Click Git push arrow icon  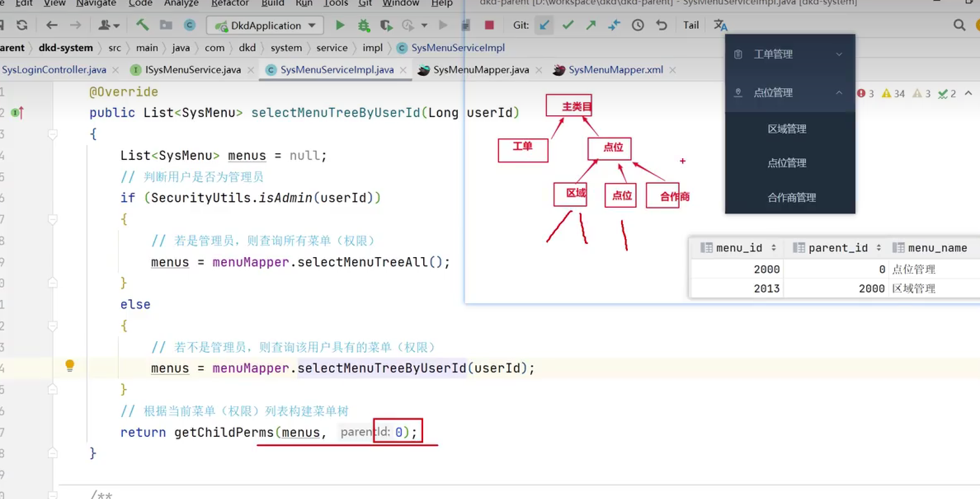[591, 26]
